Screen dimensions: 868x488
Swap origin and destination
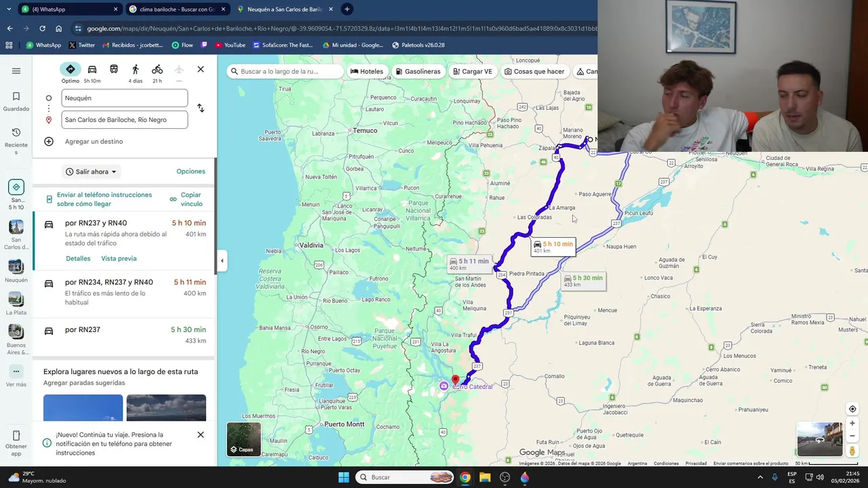201,108
